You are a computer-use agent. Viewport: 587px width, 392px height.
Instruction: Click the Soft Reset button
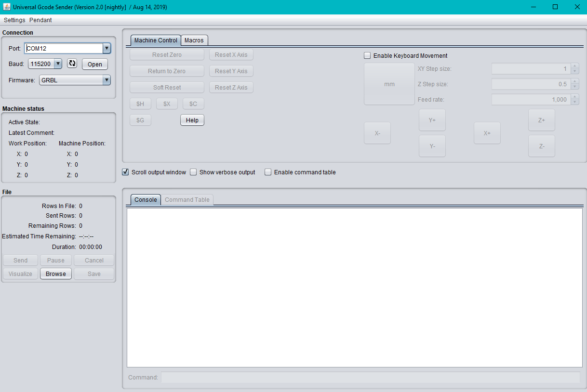pos(167,88)
